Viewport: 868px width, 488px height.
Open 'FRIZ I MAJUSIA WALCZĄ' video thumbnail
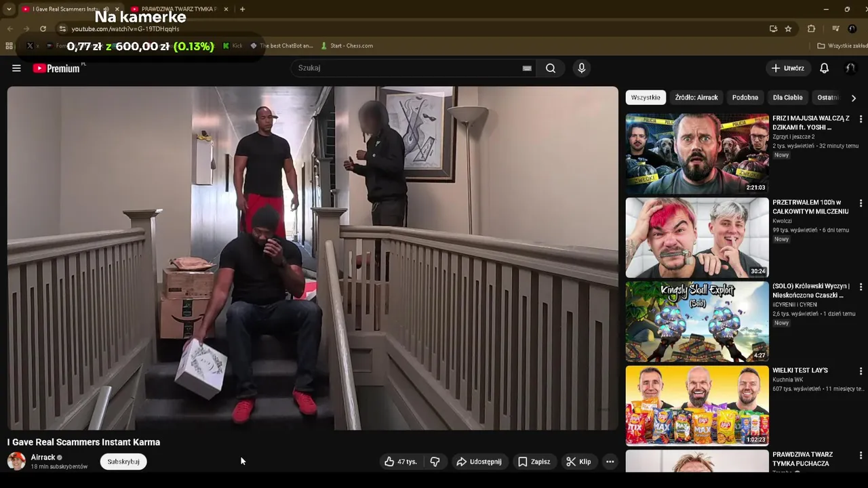(697, 154)
